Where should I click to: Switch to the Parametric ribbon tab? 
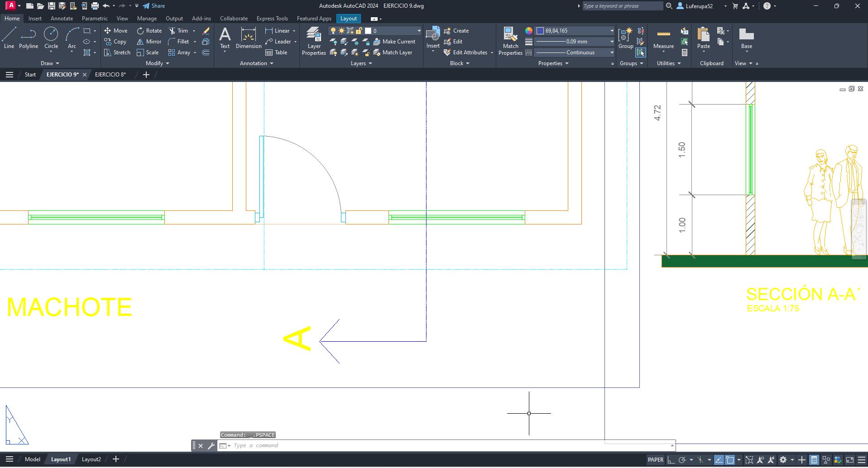[95, 19]
